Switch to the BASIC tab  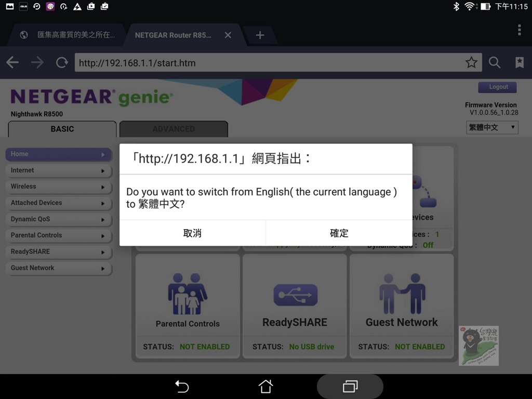coord(62,129)
